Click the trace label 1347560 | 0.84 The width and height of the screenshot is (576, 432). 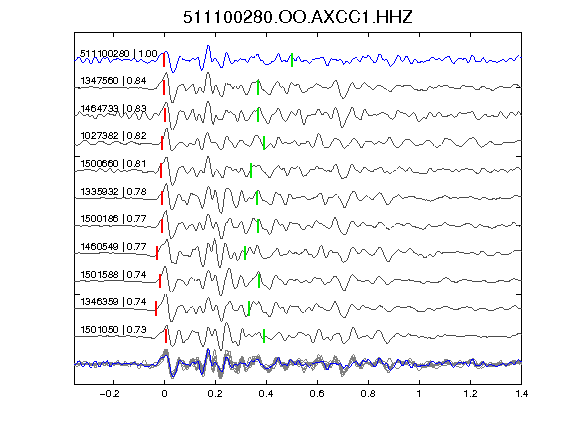(x=114, y=80)
